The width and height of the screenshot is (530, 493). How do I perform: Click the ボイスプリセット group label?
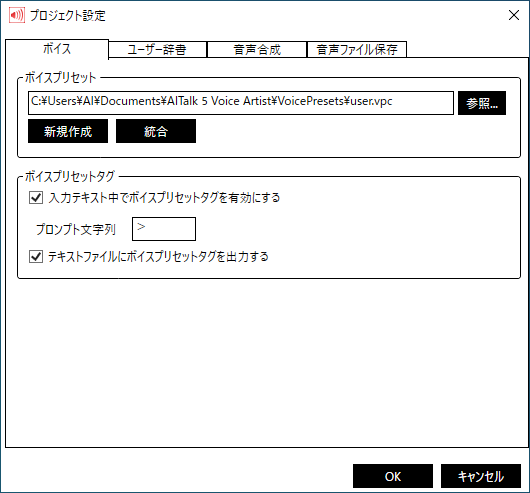61,78
